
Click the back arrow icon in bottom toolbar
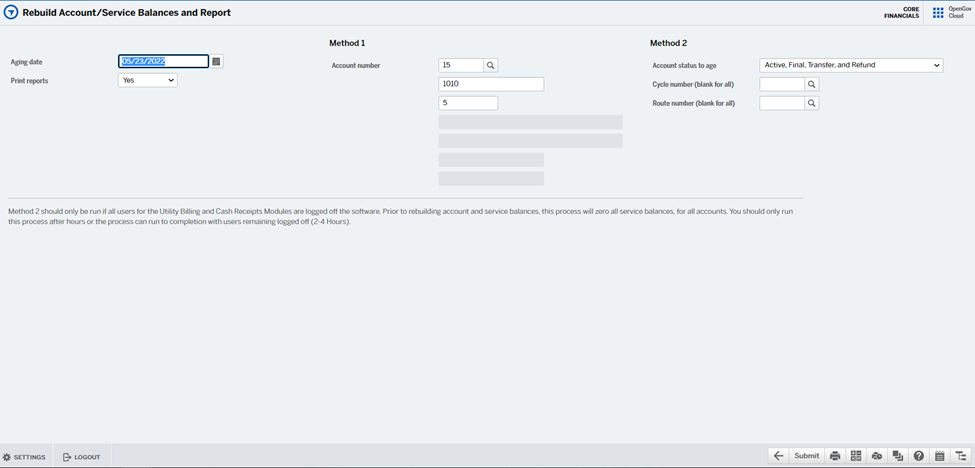778,456
